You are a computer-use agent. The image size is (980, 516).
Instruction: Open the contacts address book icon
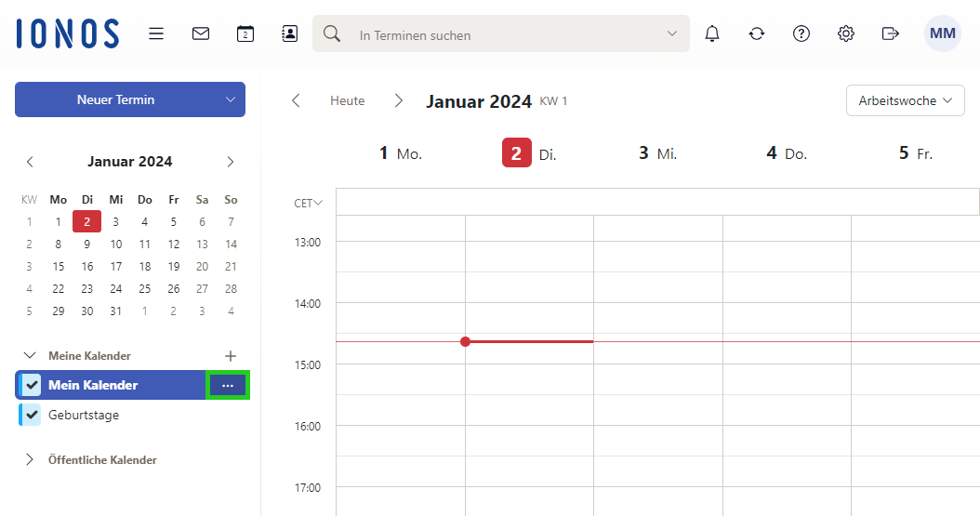(289, 33)
